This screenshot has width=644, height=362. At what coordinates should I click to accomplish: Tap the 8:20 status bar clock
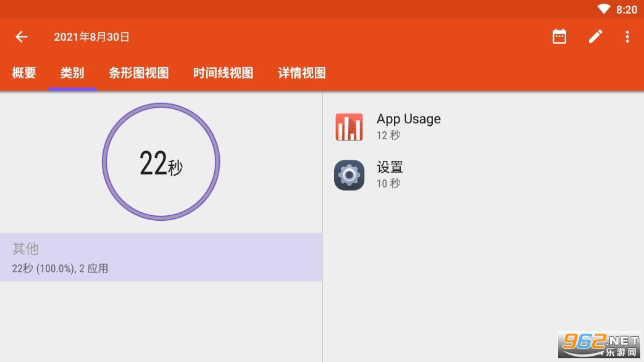click(626, 9)
